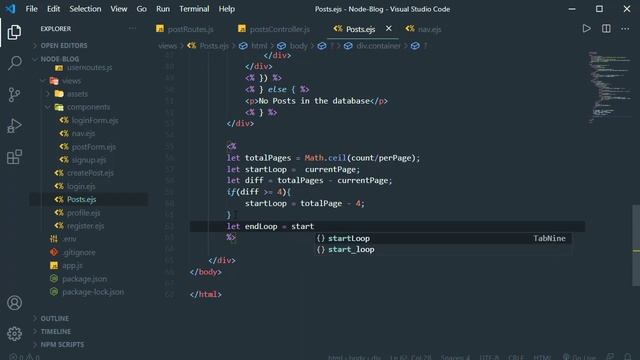This screenshot has width=640, height=360.
Task: Open the Edit menu
Action: point(53,9)
